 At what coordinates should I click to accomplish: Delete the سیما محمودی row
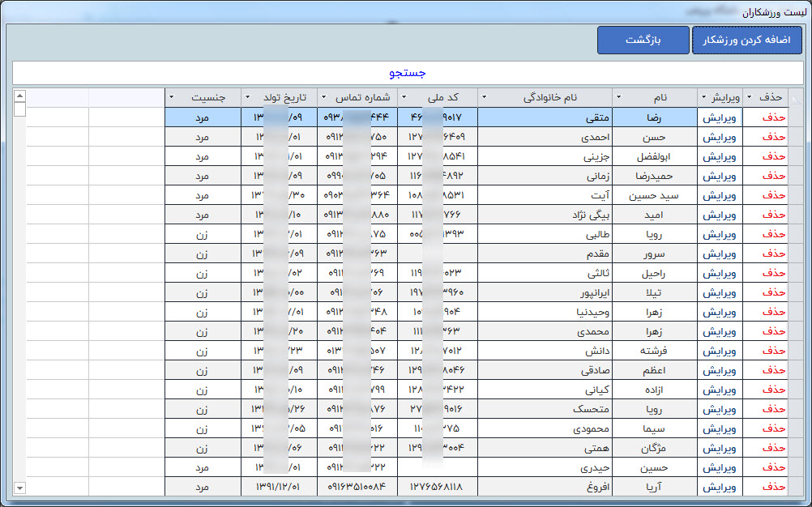pos(774,429)
